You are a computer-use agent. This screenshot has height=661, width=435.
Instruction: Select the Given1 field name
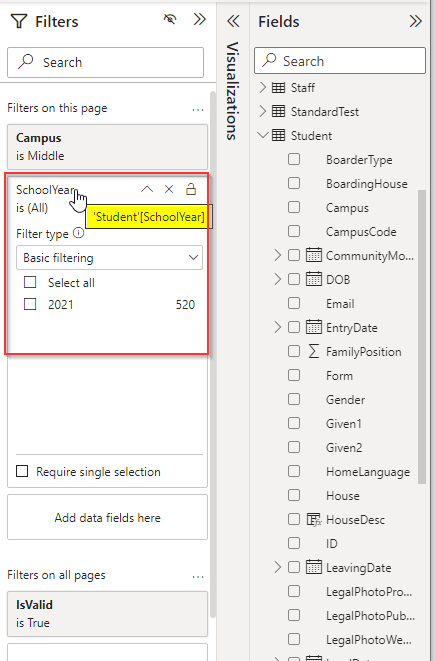[344, 424]
